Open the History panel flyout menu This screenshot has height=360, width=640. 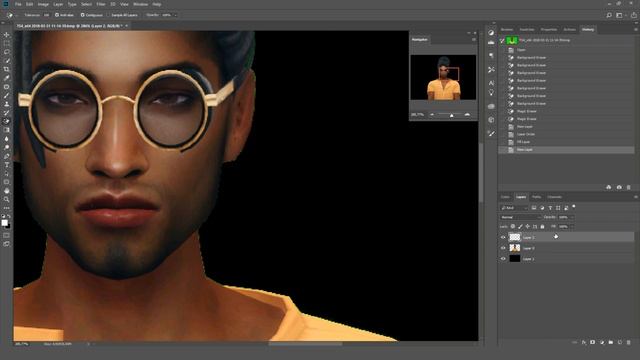(636, 30)
